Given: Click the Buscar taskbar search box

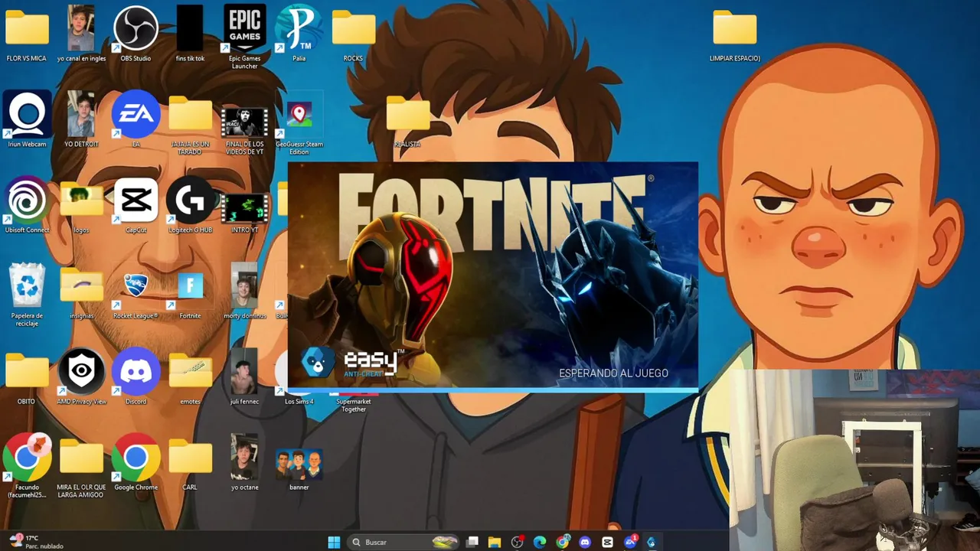Looking at the screenshot, I should point(404,542).
